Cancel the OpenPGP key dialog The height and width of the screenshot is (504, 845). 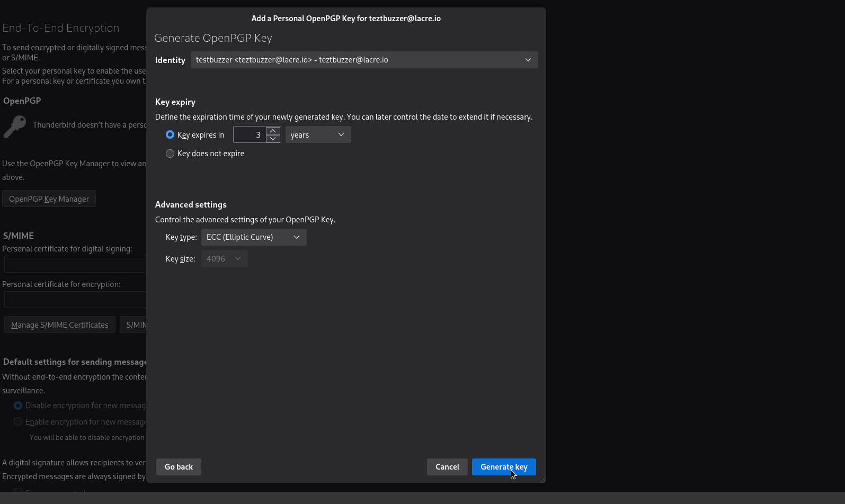(447, 467)
